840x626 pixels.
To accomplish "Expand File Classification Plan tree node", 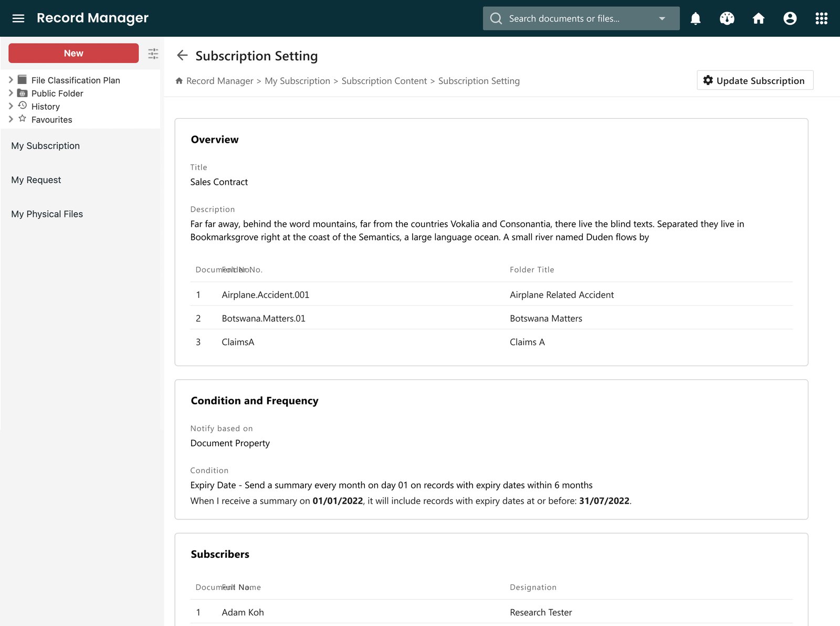I will [x=10, y=80].
